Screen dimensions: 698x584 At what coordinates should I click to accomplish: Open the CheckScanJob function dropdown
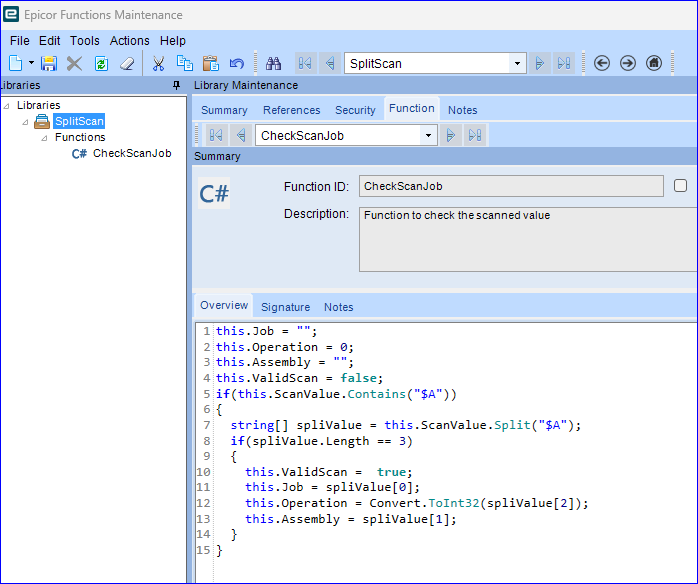tap(428, 135)
